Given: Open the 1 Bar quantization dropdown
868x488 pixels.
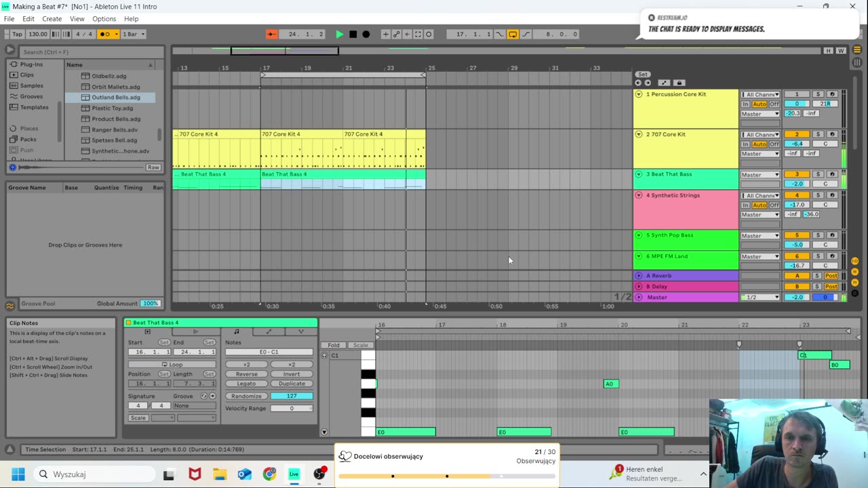Looking at the screenshot, I should (x=133, y=34).
